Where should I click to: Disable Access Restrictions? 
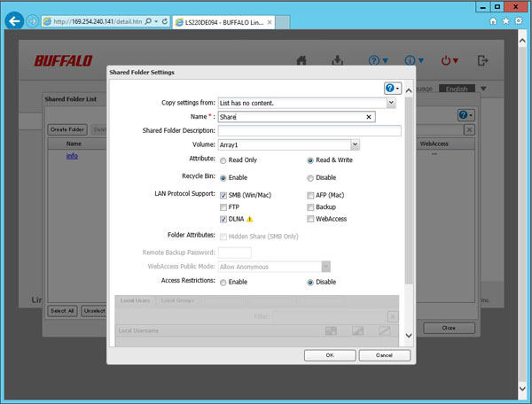310,283
